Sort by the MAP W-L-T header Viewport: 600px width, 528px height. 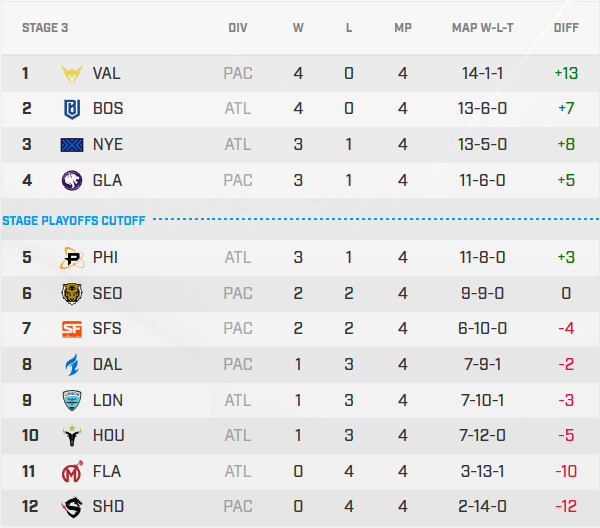click(x=485, y=28)
